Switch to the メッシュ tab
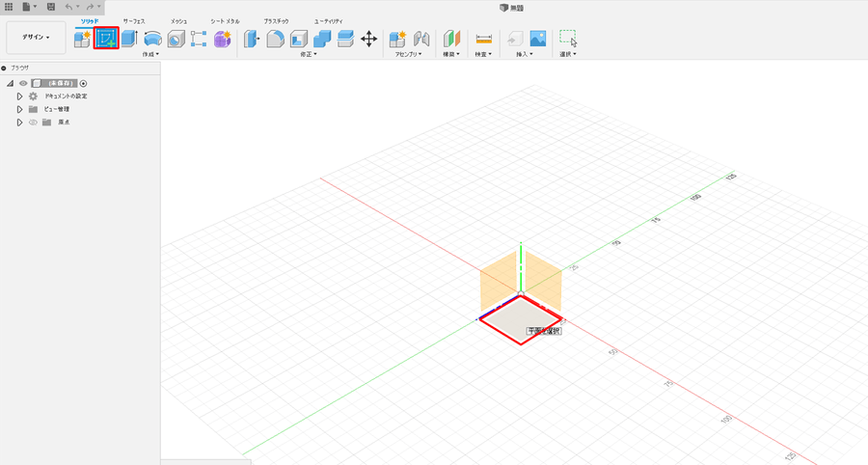Viewport: 868px width, 465px height. pyautogui.click(x=178, y=21)
